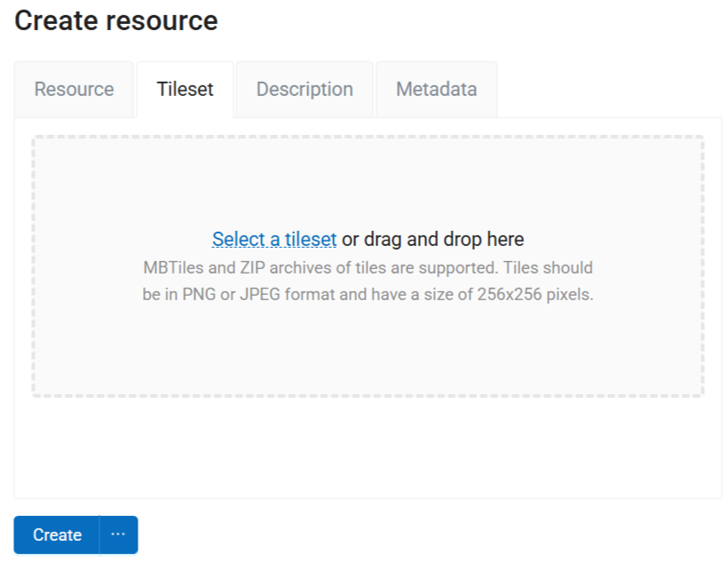728x563 pixels.
Task: Click the "or drag and drop here" text
Action: (433, 239)
